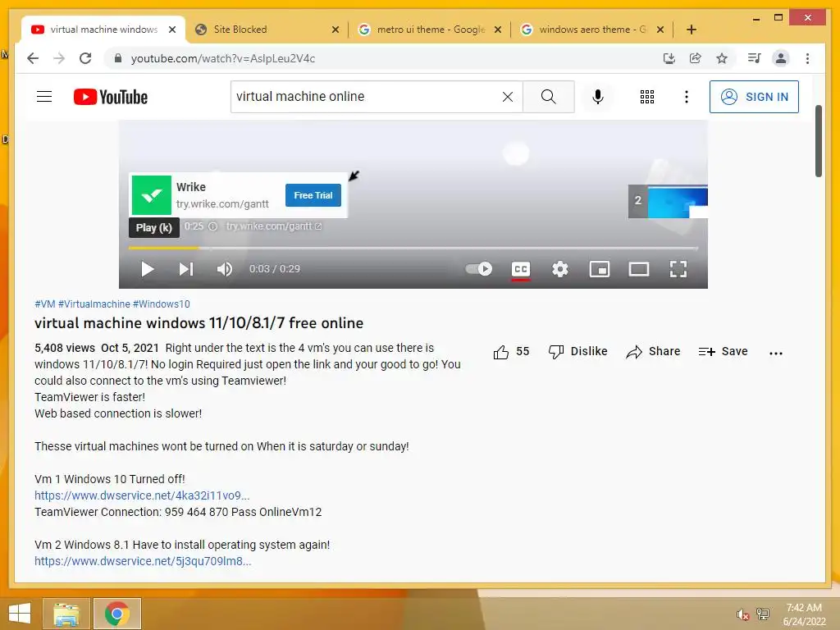Toggle closed captions CC
This screenshot has height=630, width=840.
521,269
